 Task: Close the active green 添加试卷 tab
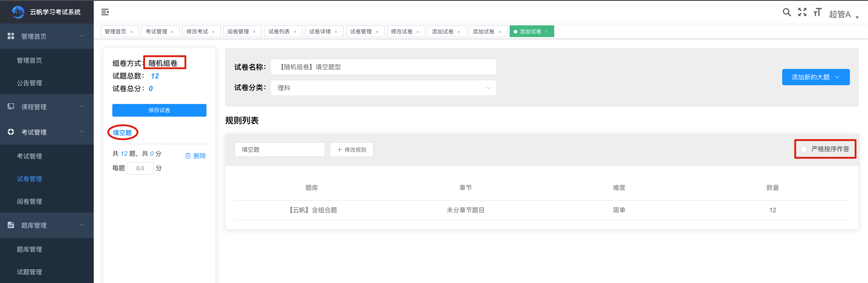click(546, 32)
